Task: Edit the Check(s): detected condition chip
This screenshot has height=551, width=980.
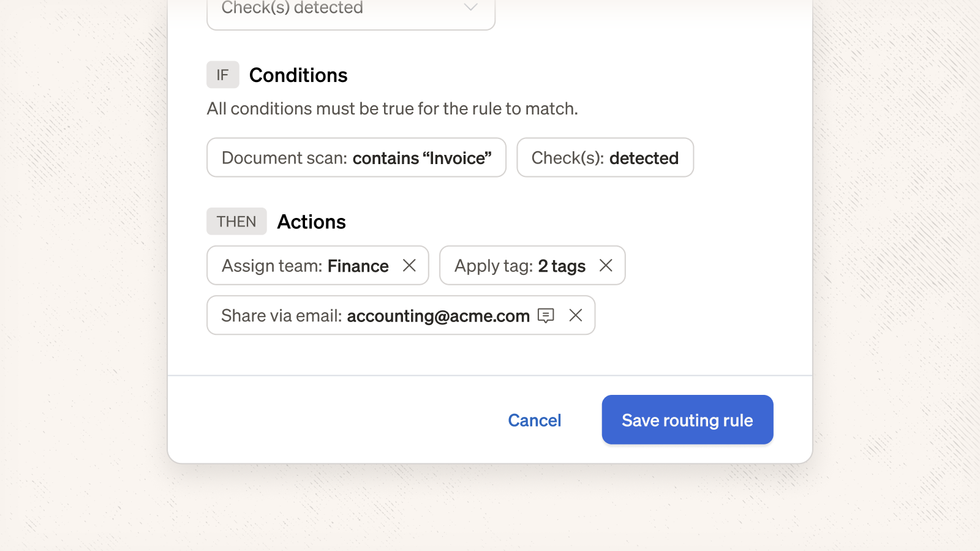Action: point(605,158)
